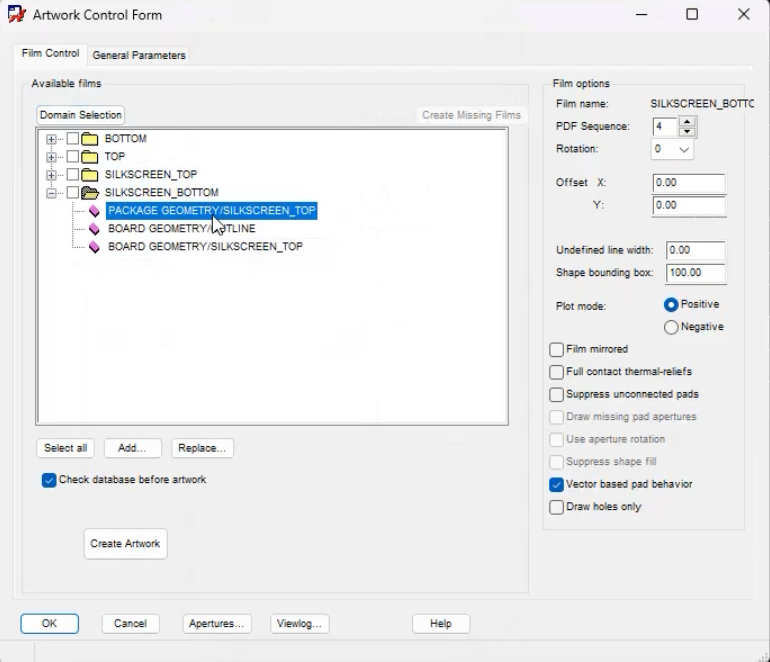Viewport: 770px width, 662px height.
Task: Click the TOP film folder icon
Action: pyautogui.click(x=89, y=157)
